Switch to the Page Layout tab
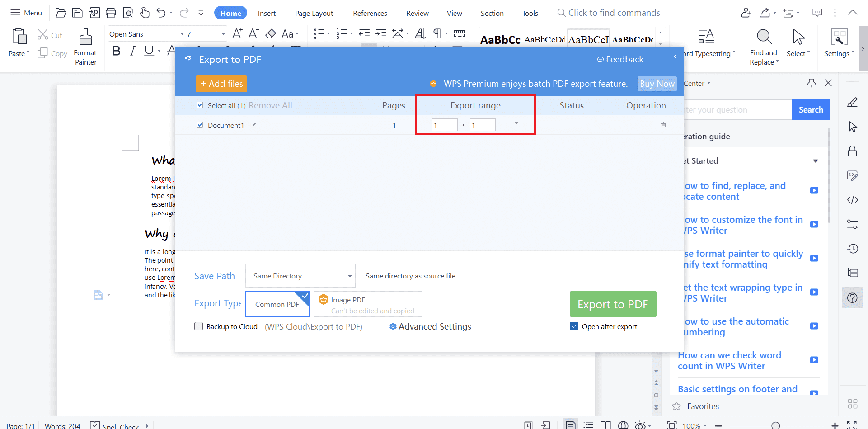The width and height of the screenshot is (868, 429). (x=314, y=13)
